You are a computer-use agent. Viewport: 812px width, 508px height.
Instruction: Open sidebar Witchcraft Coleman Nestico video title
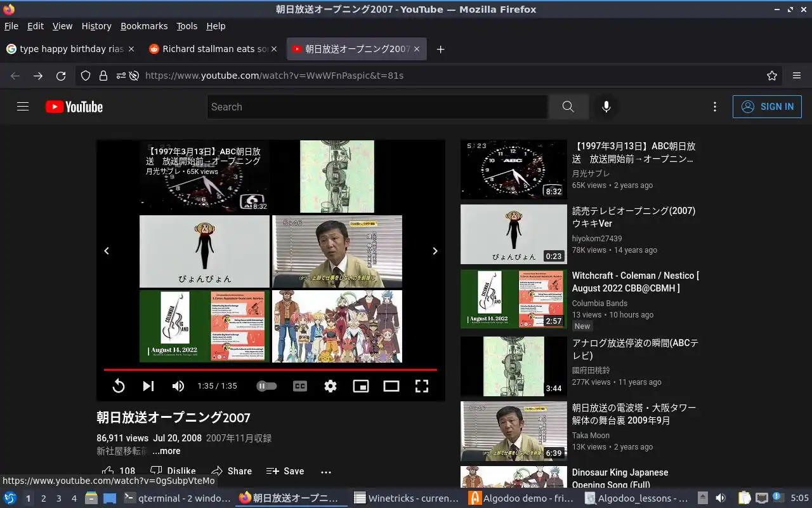[x=636, y=282]
